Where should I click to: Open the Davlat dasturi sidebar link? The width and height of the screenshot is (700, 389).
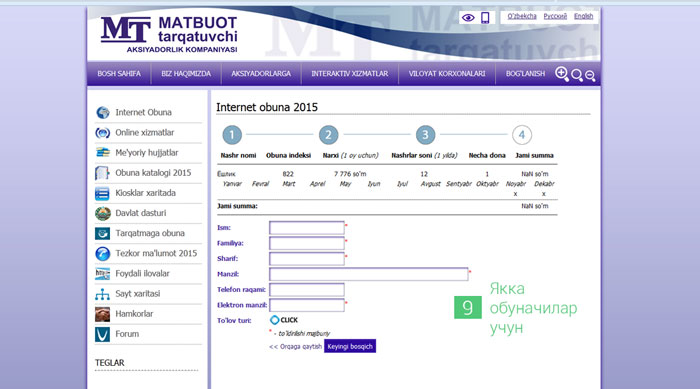tap(141, 213)
